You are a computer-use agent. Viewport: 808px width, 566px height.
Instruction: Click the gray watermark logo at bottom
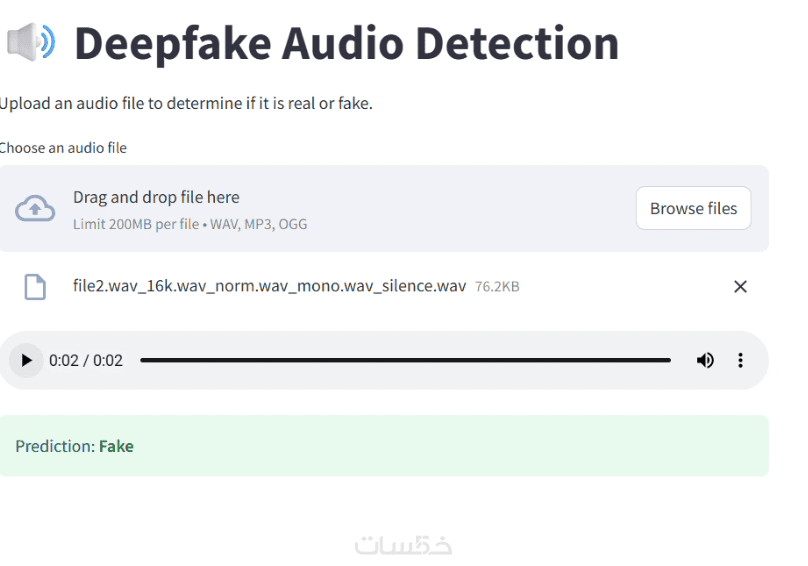[x=403, y=545]
